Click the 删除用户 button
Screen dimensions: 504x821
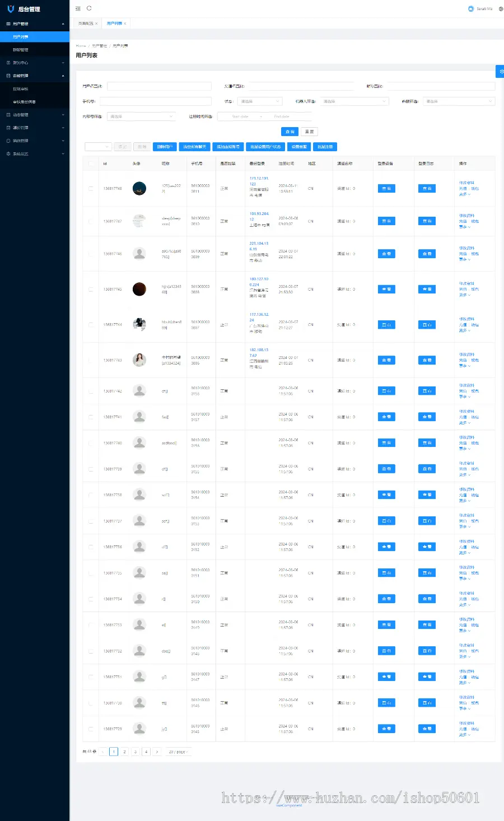pos(165,147)
